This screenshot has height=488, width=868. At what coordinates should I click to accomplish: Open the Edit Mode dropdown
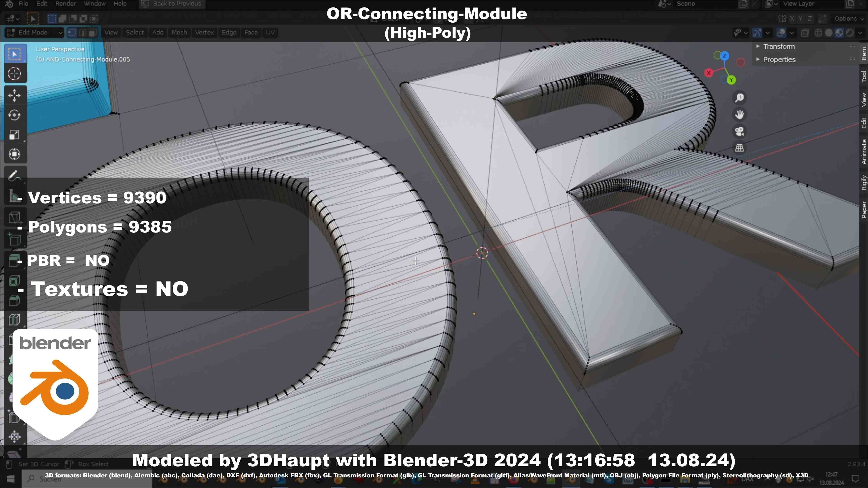34,33
